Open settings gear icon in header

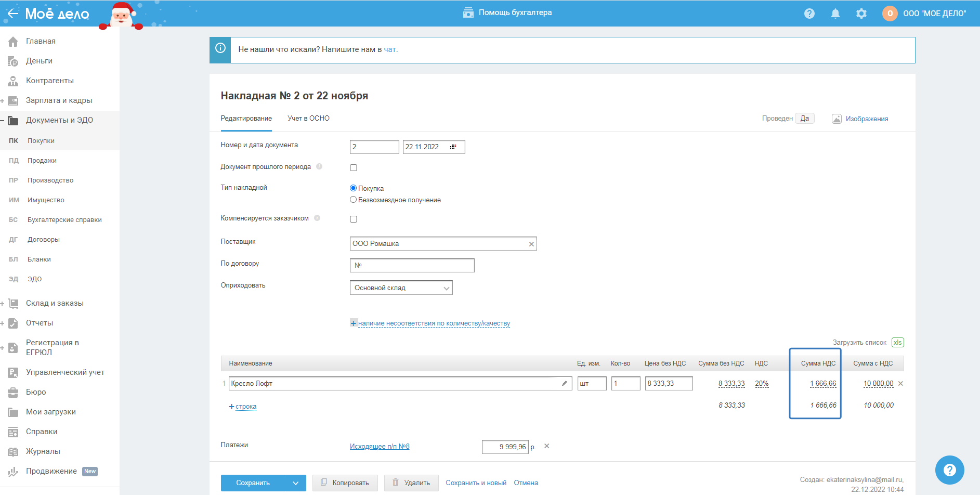(861, 14)
